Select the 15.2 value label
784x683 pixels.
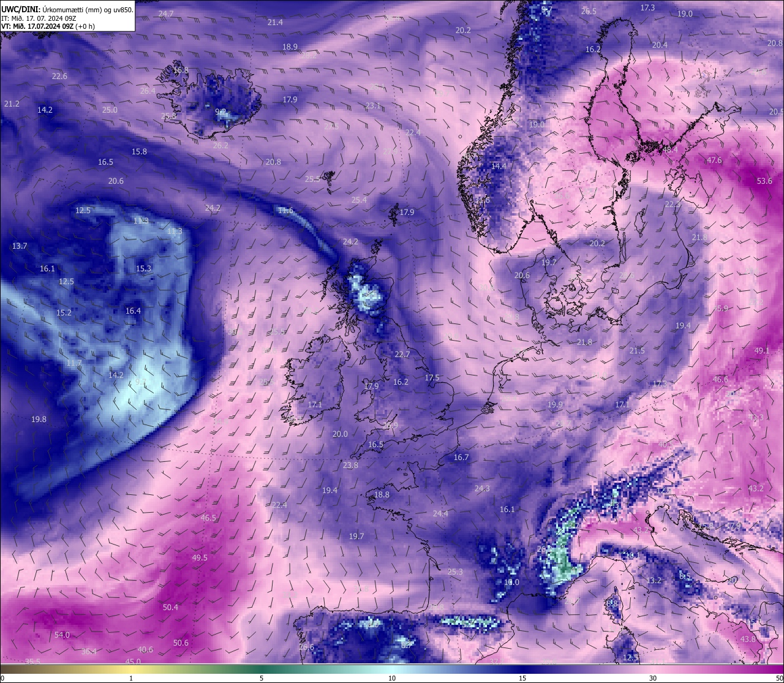(x=64, y=312)
